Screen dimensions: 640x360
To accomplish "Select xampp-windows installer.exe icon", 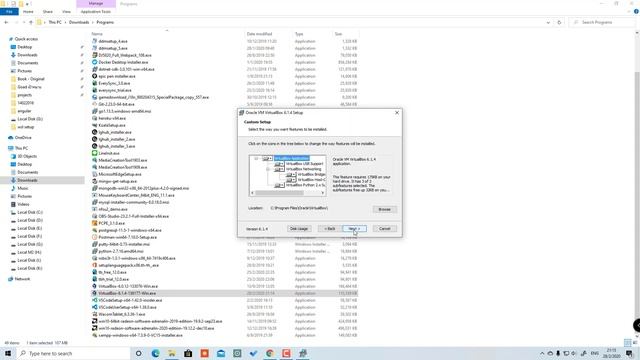I will click(x=94, y=335).
